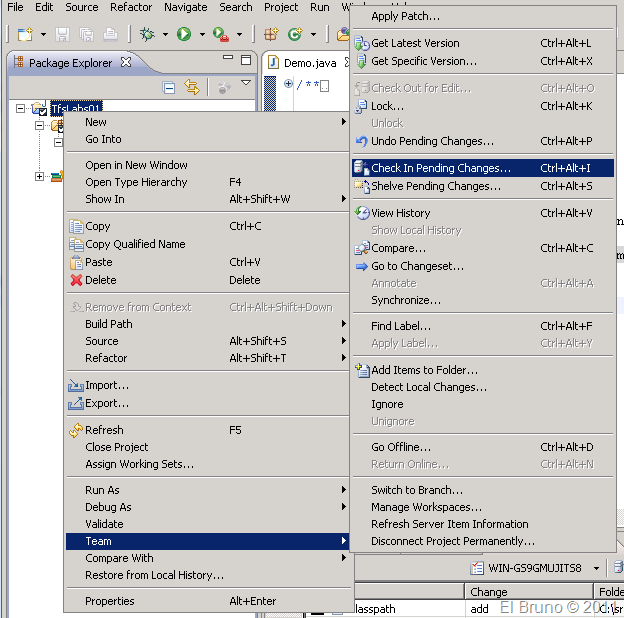The width and height of the screenshot is (624, 618).
Task: Collapse All in the Package Explorer toolbar
Action: 169,88
